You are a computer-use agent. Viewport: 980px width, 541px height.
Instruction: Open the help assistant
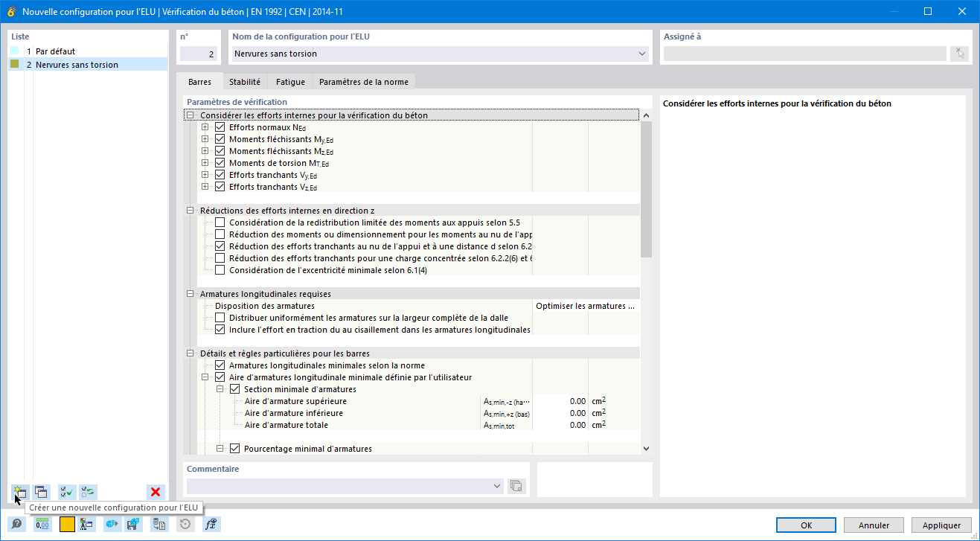[x=16, y=524]
